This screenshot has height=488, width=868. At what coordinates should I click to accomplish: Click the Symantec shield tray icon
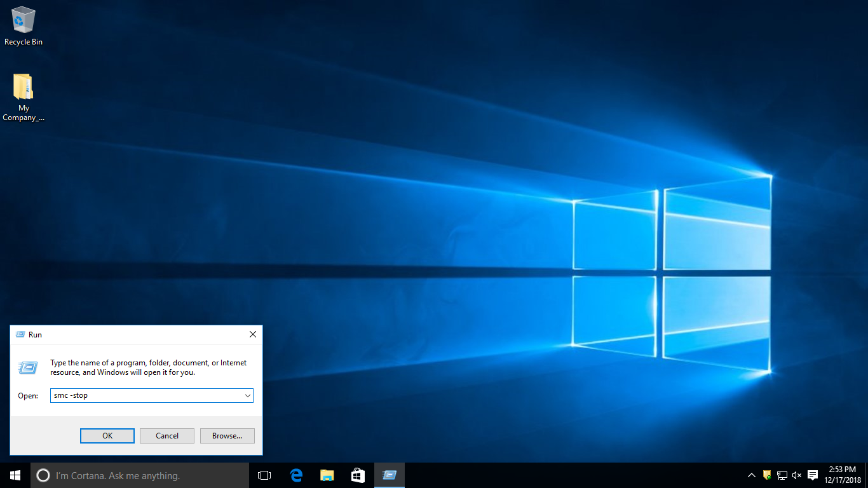pos(767,475)
